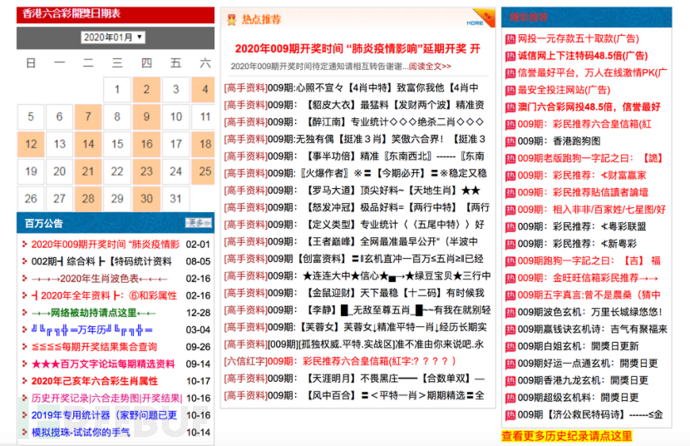Click calendar day 28
Image resolution: width=690 pixels, height=446 pixels.
click(88, 198)
